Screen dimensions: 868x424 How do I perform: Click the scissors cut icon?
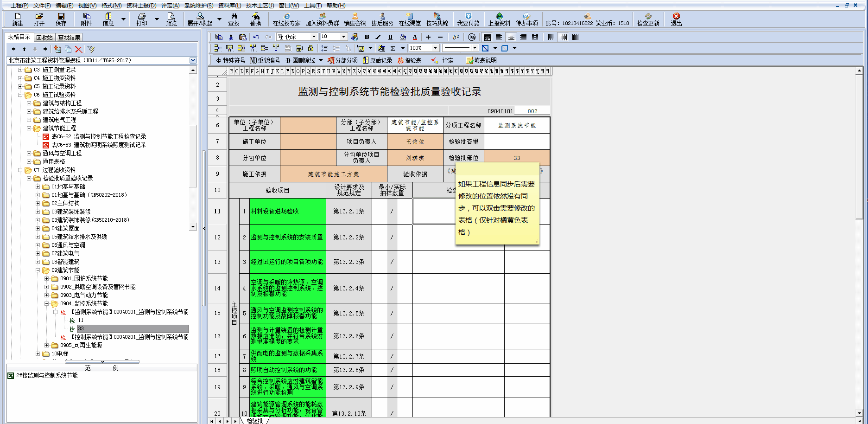point(231,37)
